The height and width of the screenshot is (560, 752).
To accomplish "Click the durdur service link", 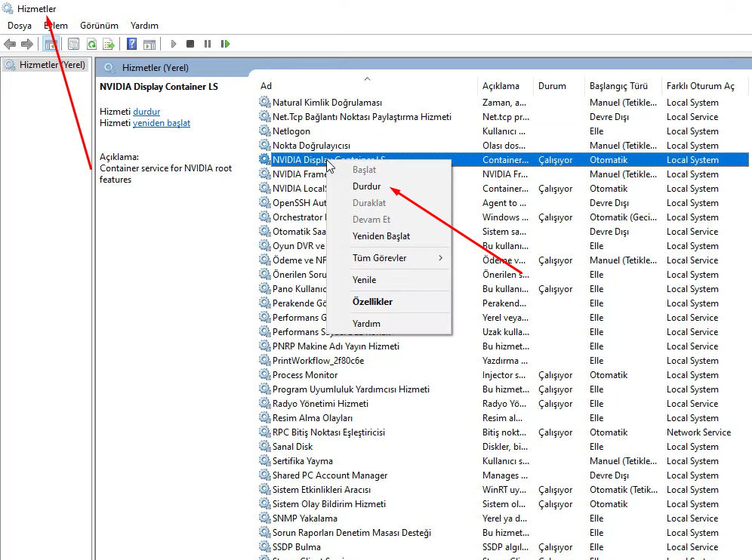I will coord(146,112).
